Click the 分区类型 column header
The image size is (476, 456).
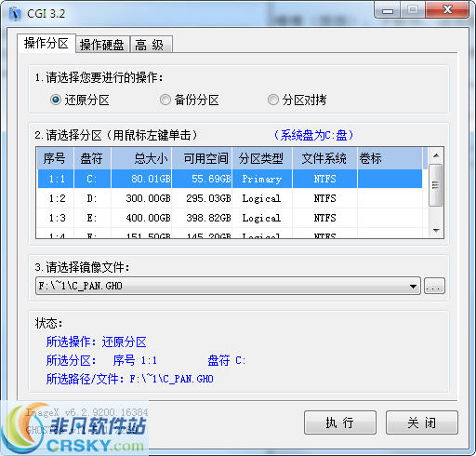262,158
